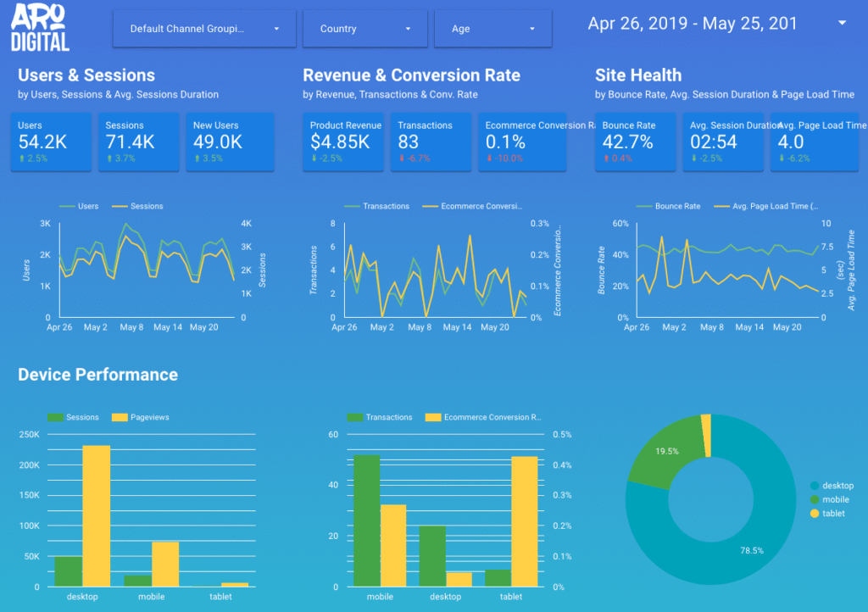The image size is (868, 612).
Task: Click Ecommerce Conversion R... bar chart legend
Action: (483, 417)
